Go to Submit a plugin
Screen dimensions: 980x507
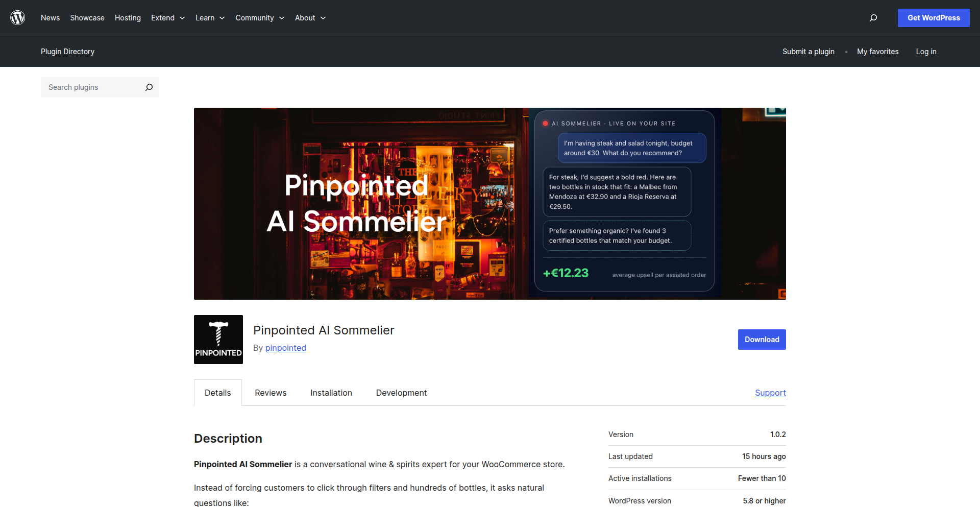[x=808, y=52]
